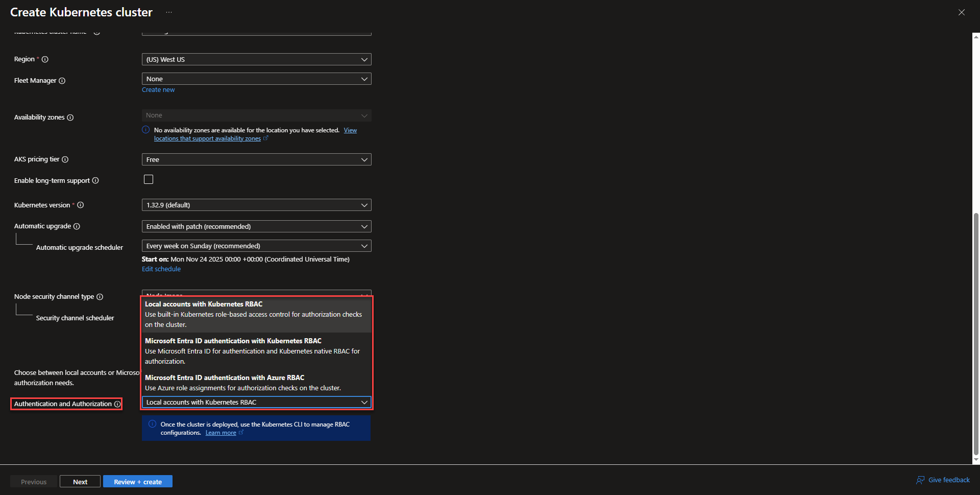Click the AKS pricing tier info icon
980x495 pixels.
coord(65,159)
